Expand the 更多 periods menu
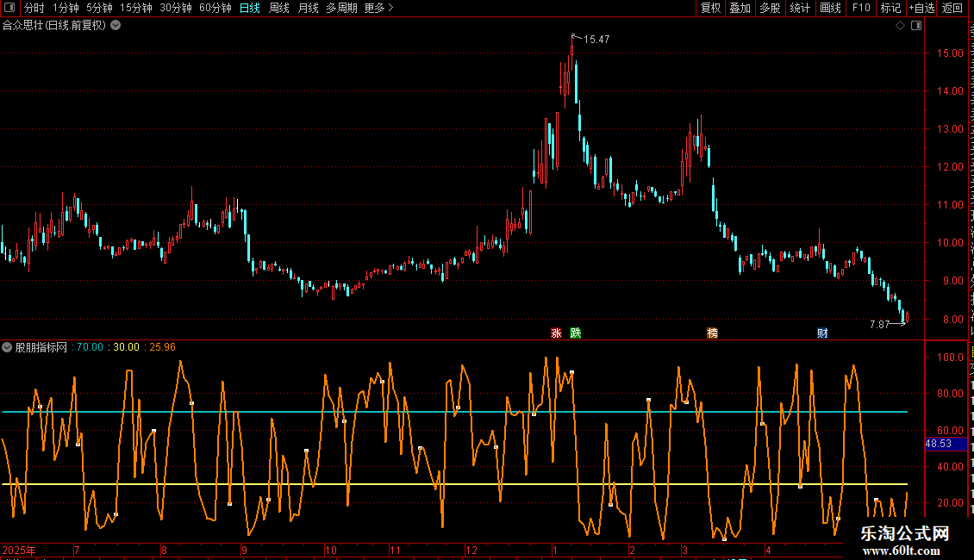 [378, 8]
